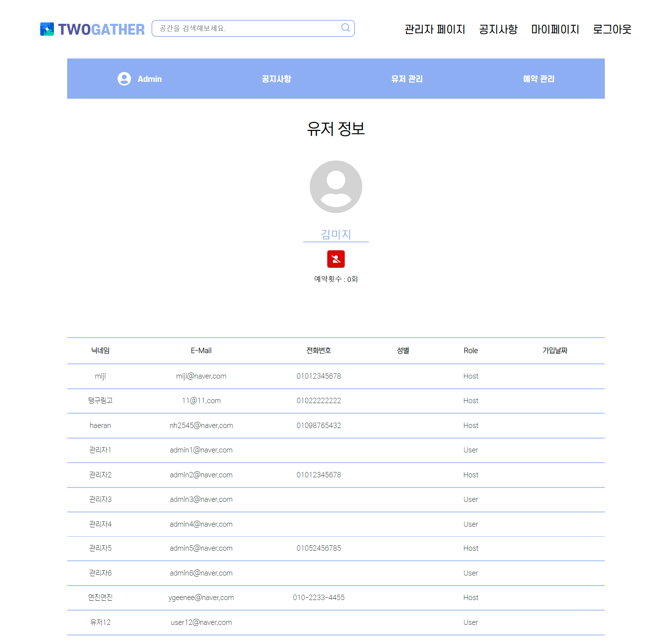Click the 유저12 nickname row
This screenshot has width=672, height=642.
(100, 622)
